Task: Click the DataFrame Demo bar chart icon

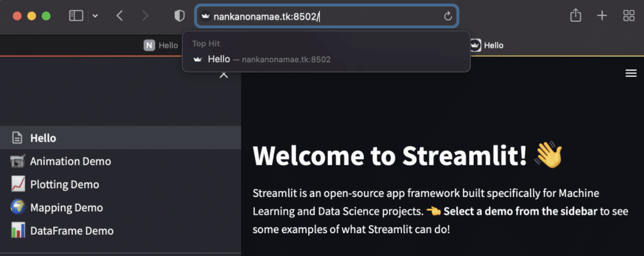Action: point(18,231)
